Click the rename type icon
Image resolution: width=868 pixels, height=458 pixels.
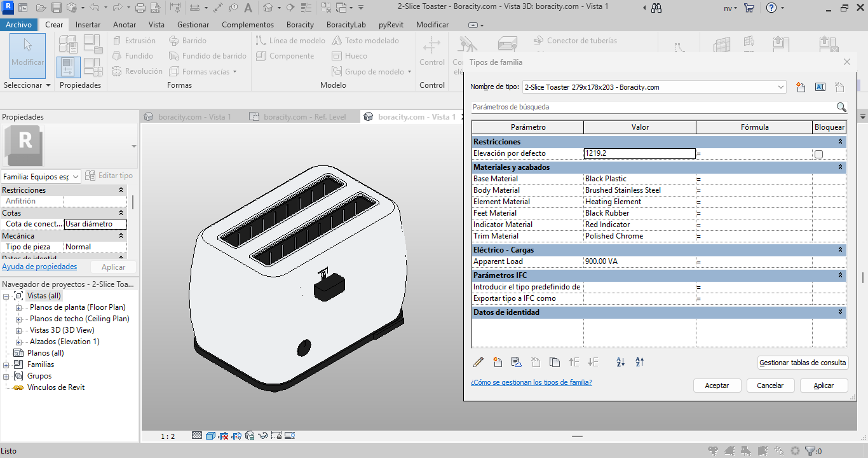coord(820,87)
